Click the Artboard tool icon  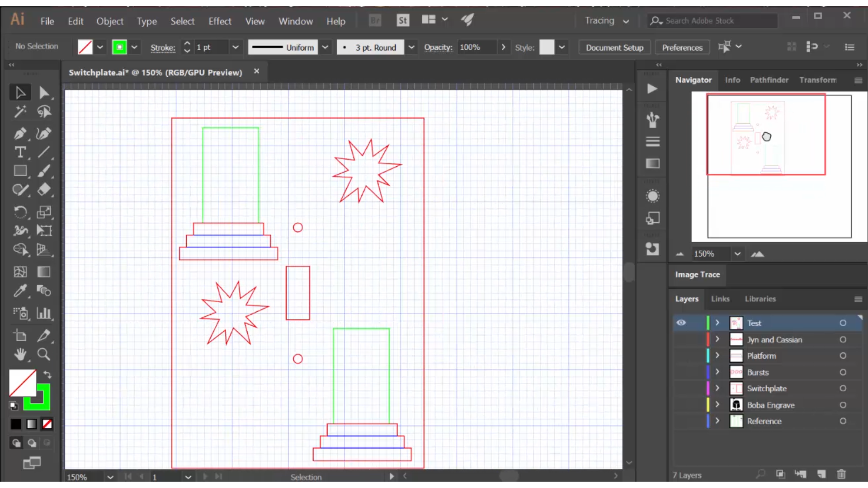coord(20,334)
